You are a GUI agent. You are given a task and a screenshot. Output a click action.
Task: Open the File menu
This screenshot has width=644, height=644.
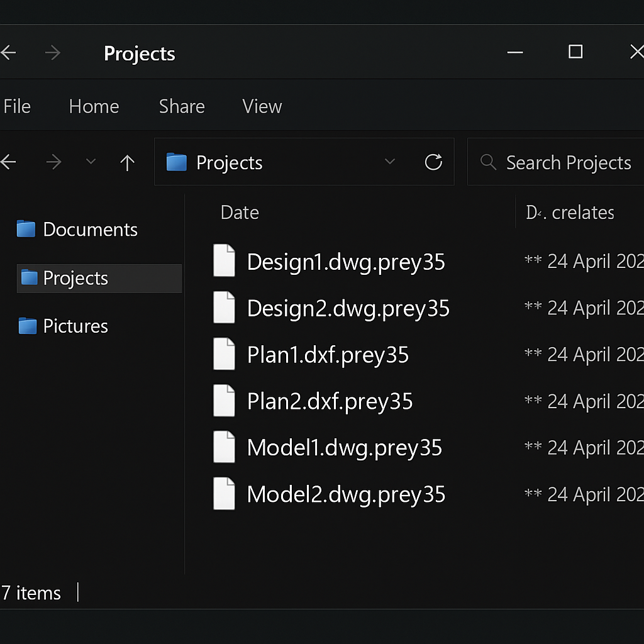coord(17,106)
